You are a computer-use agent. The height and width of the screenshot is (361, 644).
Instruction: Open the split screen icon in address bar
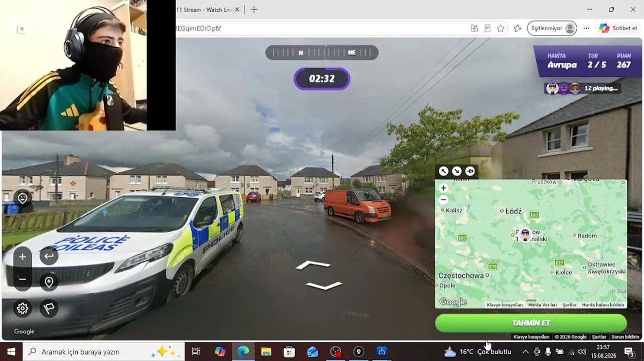pos(474,28)
